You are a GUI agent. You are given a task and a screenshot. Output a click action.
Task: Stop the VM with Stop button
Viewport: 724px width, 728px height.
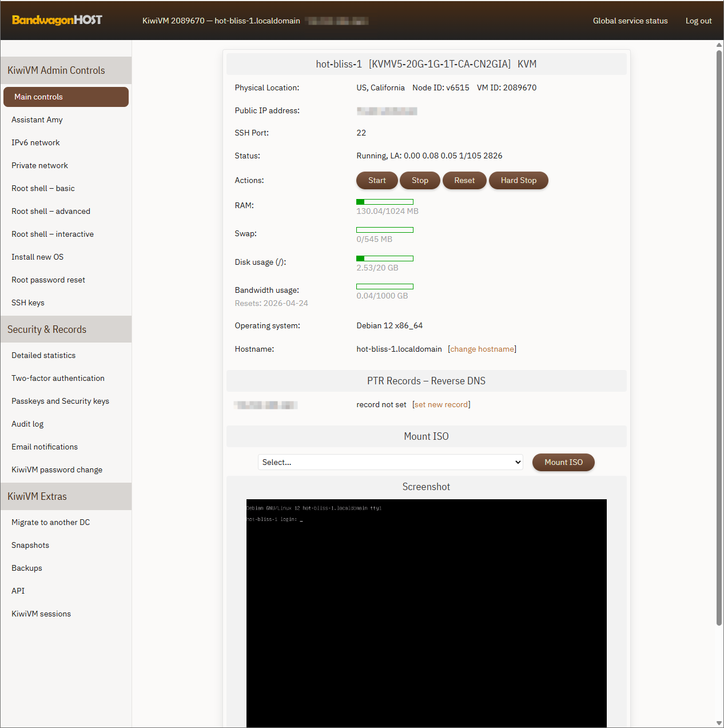coord(420,180)
